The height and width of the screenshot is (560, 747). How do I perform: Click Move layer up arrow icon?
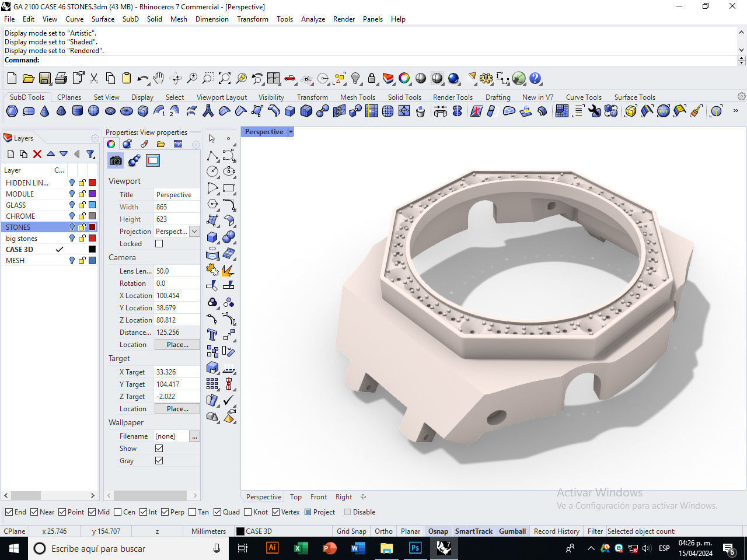(x=51, y=154)
